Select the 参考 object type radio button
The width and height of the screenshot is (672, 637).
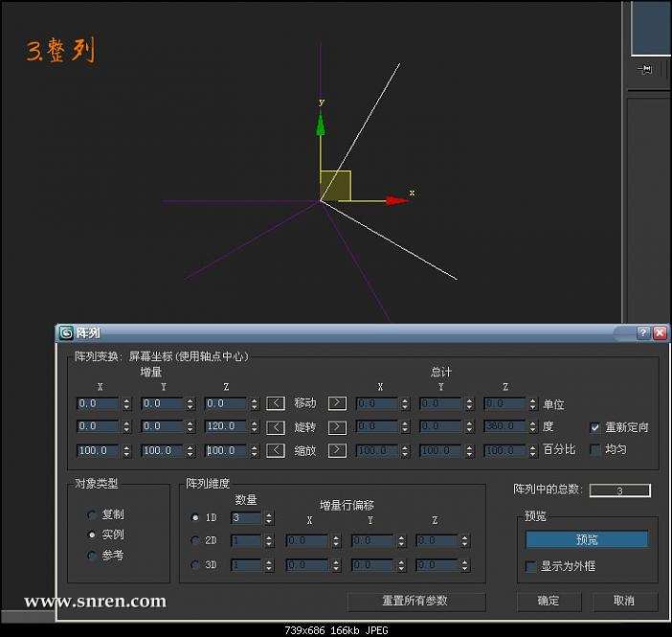click(92, 556)
